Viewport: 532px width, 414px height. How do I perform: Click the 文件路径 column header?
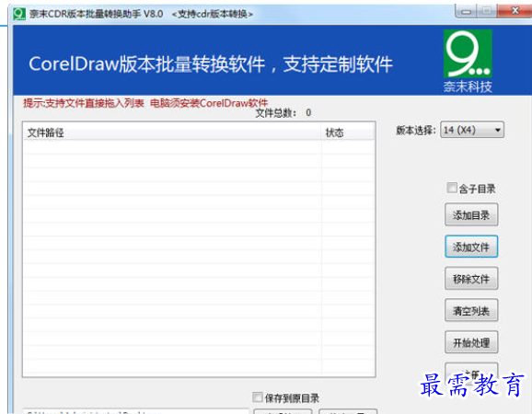pos(172,132)
